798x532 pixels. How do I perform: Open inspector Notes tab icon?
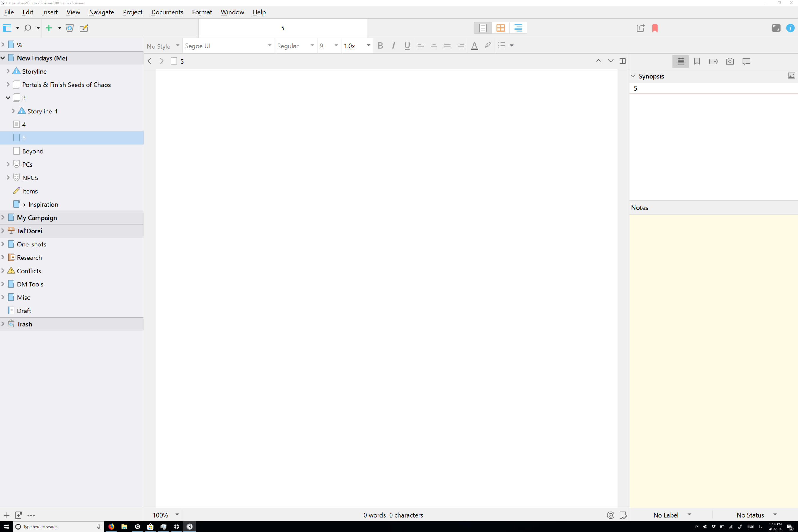tap(681, 61)
